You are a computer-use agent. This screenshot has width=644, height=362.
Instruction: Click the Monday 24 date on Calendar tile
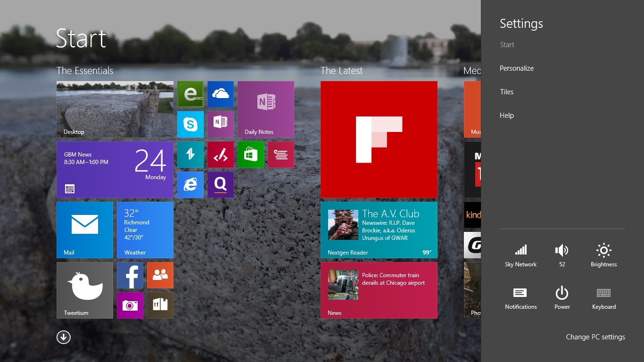pyautogui.click(x=151, y=165)
